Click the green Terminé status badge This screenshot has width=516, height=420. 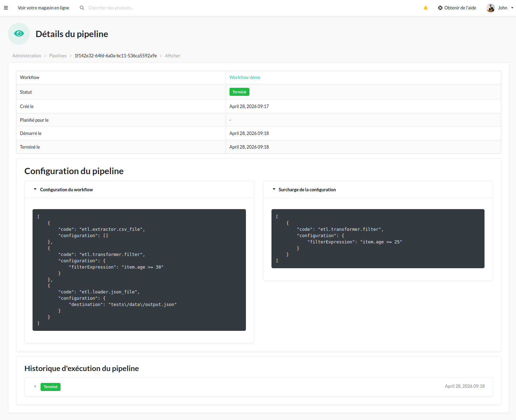click(239, 92)
